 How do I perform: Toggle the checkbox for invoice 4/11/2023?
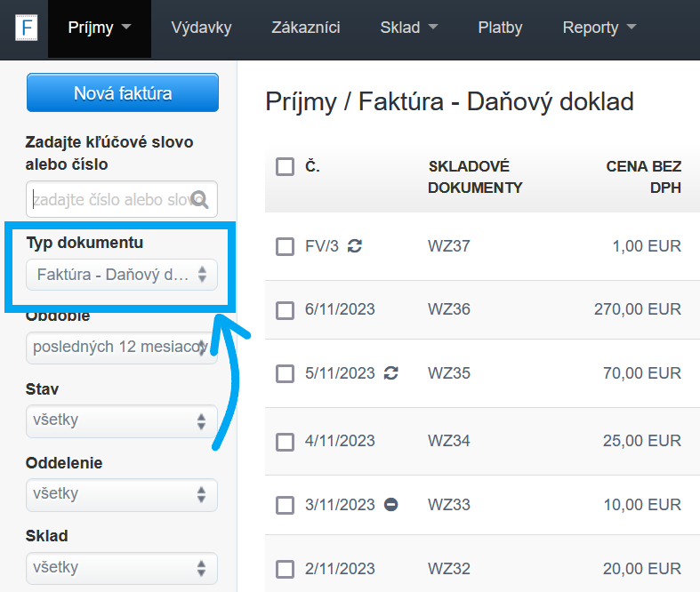285,441
